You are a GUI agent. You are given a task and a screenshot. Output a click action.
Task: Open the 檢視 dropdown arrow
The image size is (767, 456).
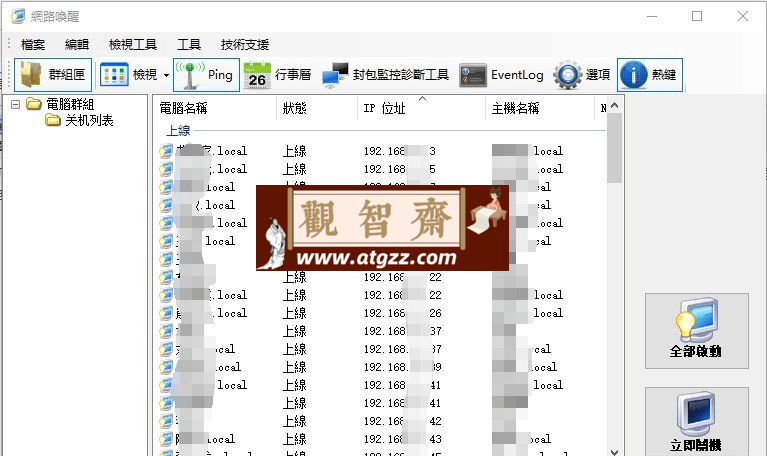(x=166, y=75)
